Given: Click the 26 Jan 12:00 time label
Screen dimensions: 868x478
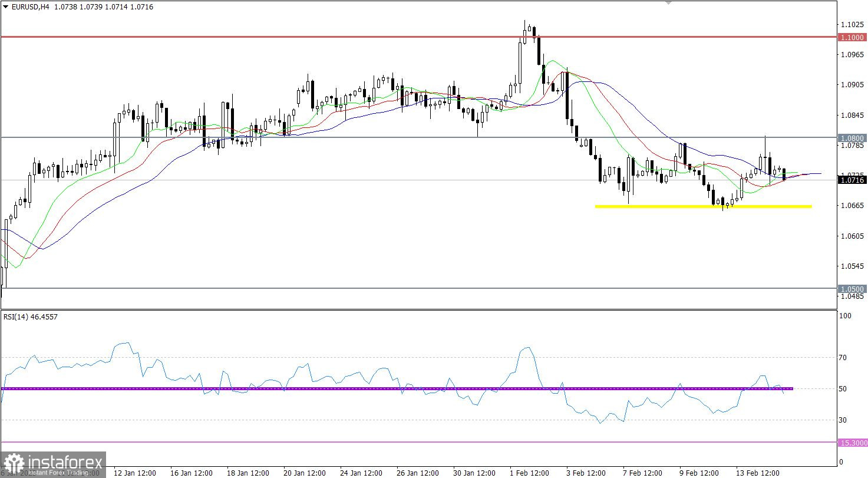Looking at the screenshot, I should [418, 473].
